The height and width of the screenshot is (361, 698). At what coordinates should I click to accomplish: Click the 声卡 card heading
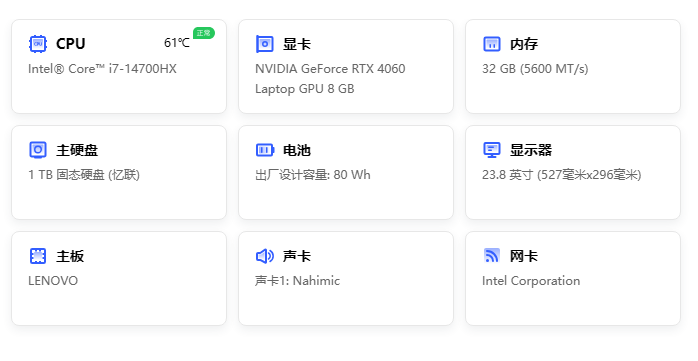pyautogui.click(x=297, y=256)
